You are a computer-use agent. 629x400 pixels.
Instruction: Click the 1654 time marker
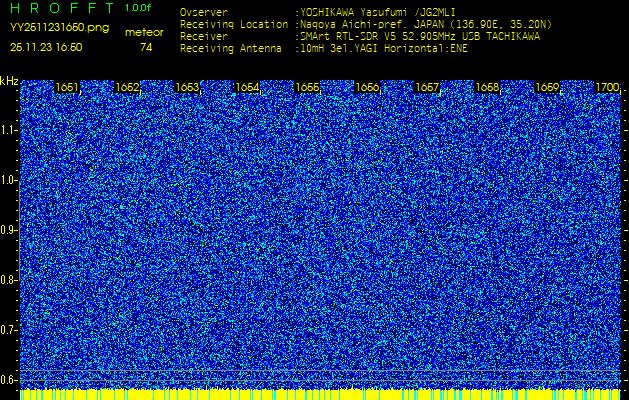[247, 87]
